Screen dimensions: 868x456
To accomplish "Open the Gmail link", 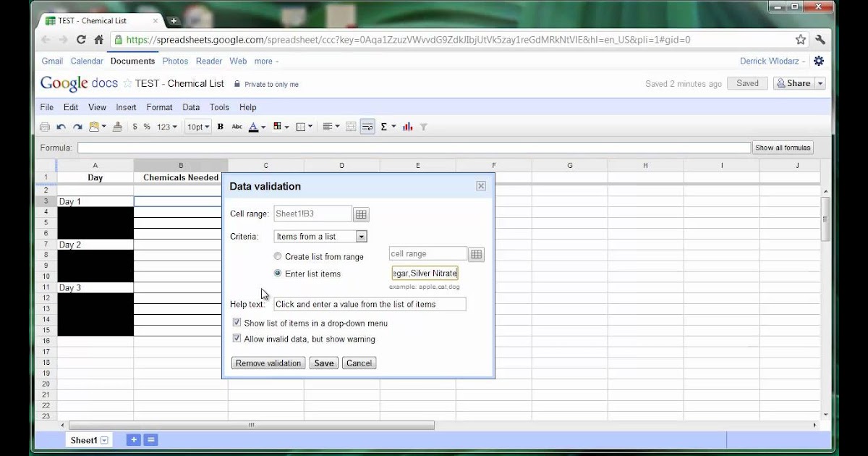I will tap(52, 62).
